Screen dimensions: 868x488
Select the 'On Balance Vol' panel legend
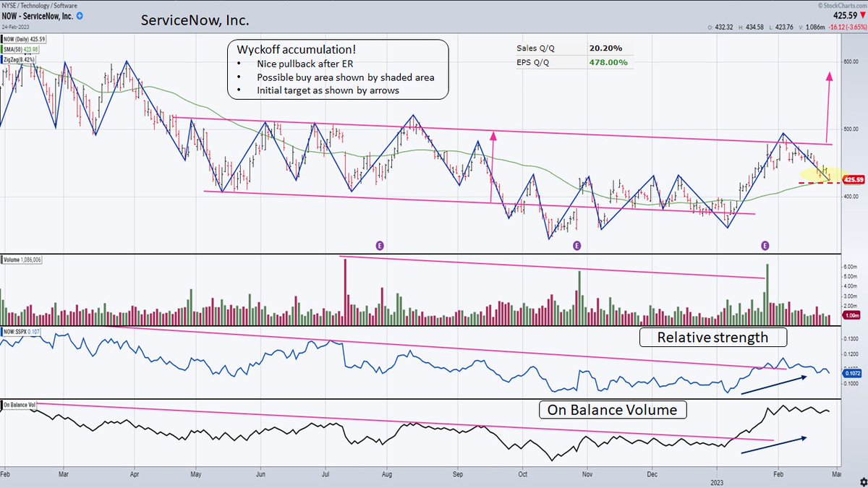20,403
